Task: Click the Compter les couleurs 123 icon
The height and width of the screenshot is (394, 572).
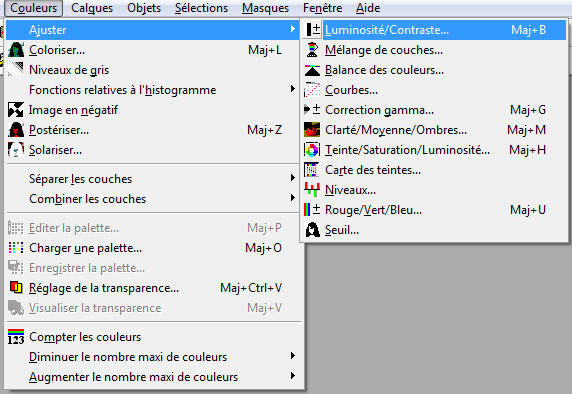Action: coord(16,337)
